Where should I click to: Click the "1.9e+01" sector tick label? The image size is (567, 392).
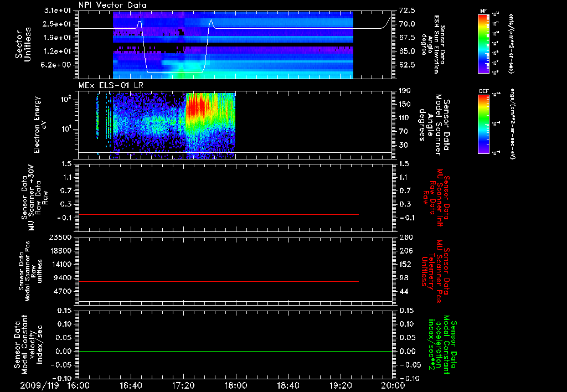click(x=58, y=38)
